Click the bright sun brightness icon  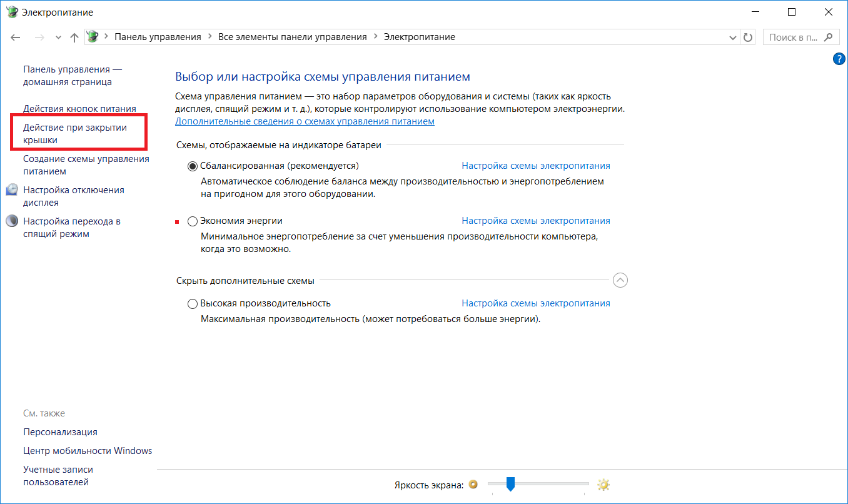click(603, 484)
